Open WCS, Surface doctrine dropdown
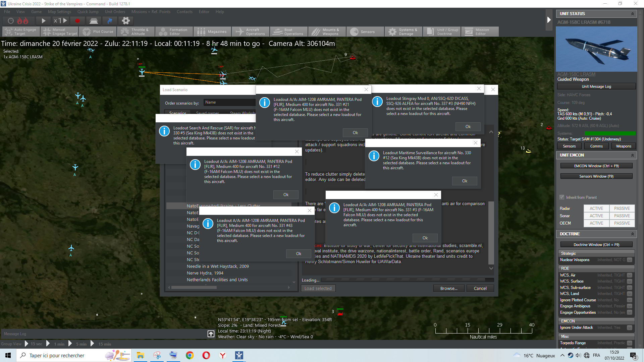The height and width of the screenshot is (362, 644). click(x=630, y=282)
